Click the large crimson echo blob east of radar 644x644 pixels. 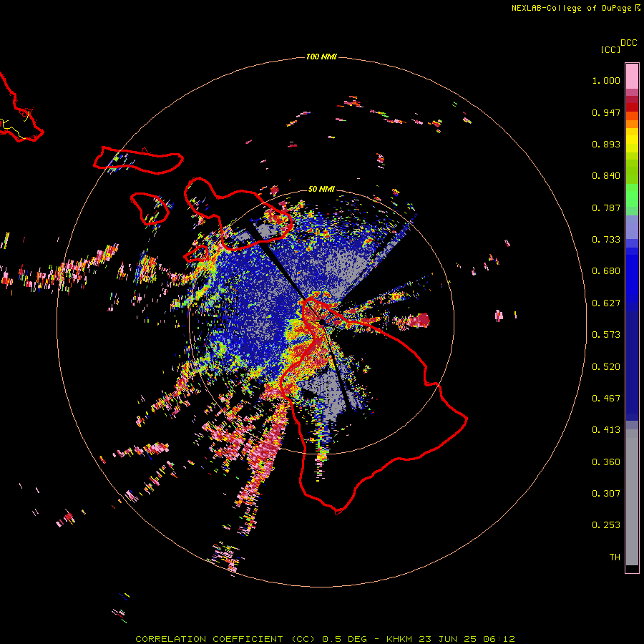419,320
